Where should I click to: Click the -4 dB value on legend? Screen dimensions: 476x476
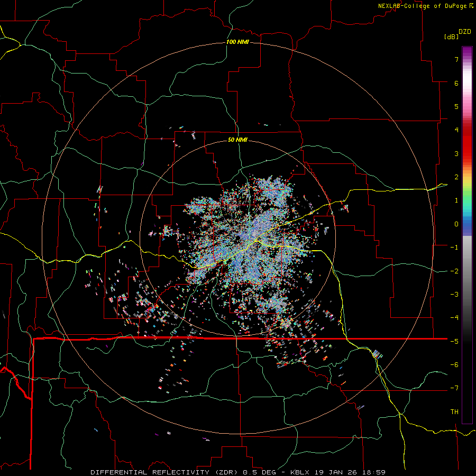454,318
